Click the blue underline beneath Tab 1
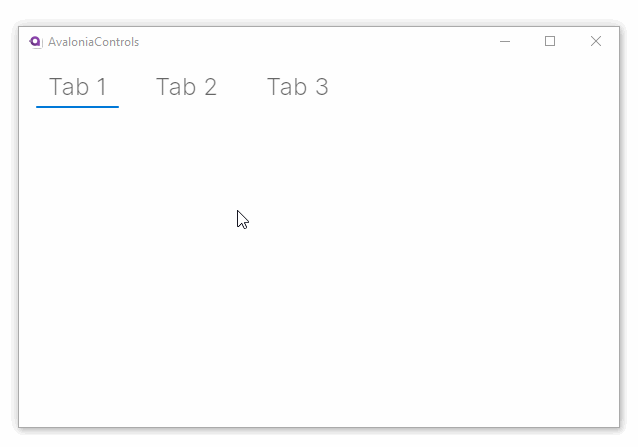Screen dimensions: 638x447 click(x=78, y=106)
